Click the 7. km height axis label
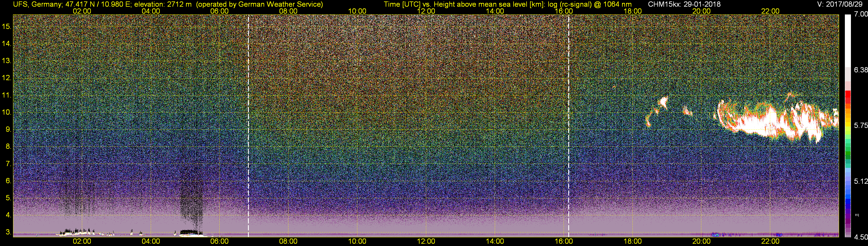The height and width of the screenshot is (246, 868). click(x=8, y=164)
